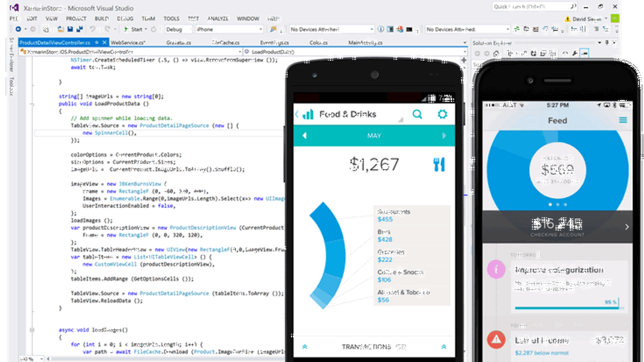Expand the open document tabs overflow arrow
The height and width of the screenshot is (362, 644).
click(464, 43)
